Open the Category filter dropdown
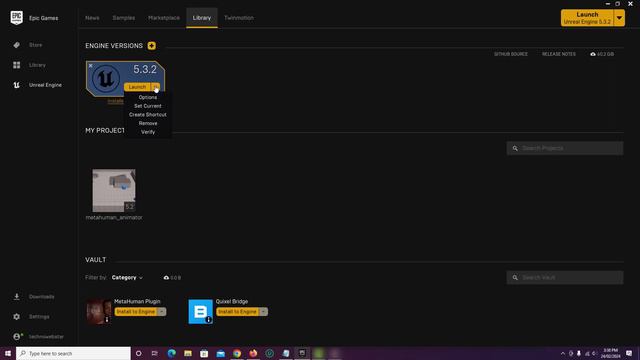 click(127, 278)
